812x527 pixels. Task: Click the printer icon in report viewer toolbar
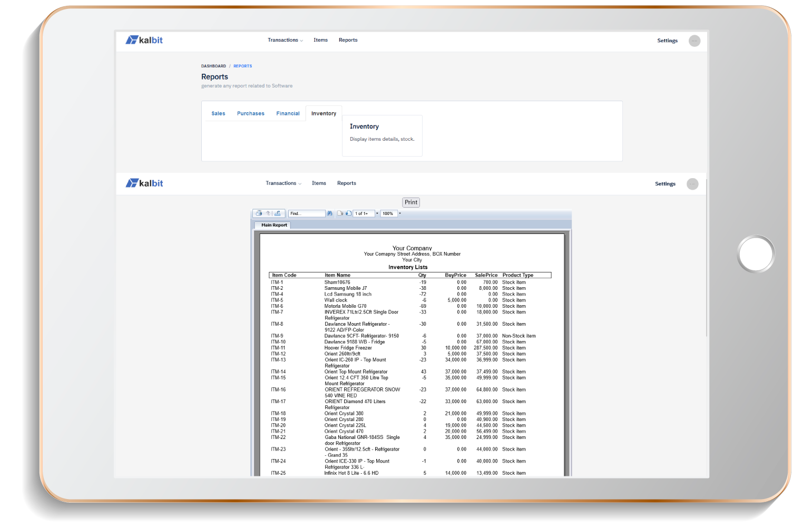(259, 213)
